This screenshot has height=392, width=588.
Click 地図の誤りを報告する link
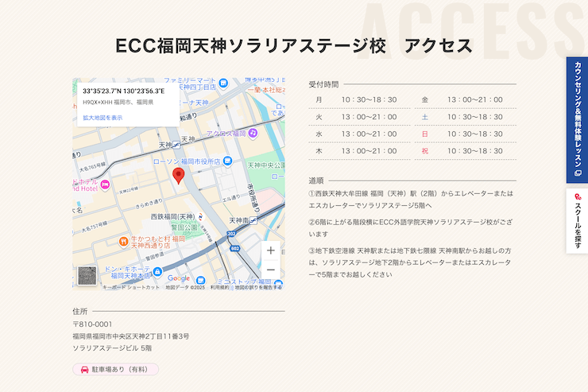point(258,287)
